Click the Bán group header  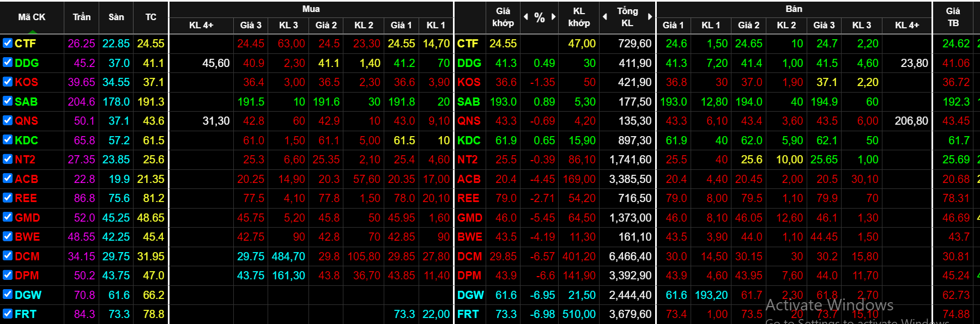(x=794, y=9)
